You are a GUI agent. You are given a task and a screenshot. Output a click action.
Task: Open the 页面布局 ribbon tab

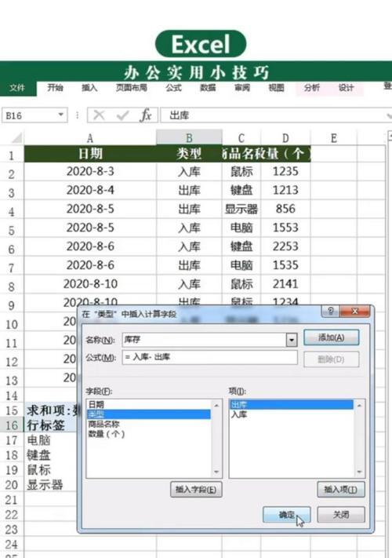[132, 88]
